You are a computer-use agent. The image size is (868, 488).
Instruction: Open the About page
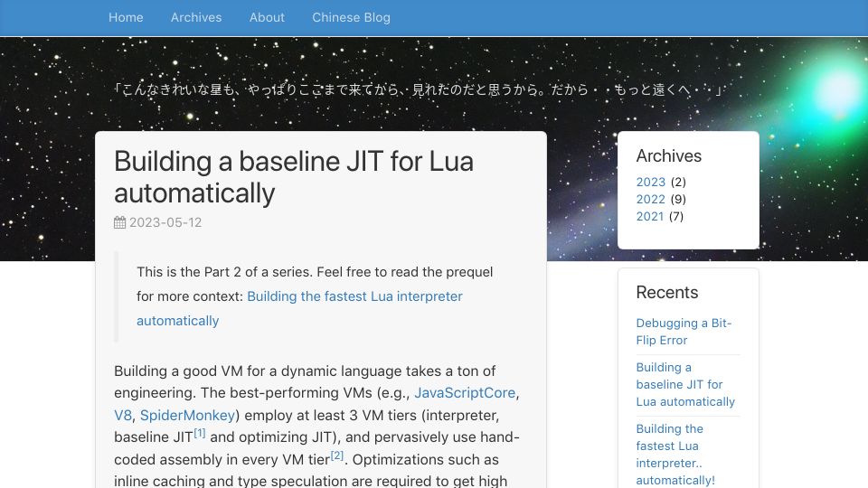[x=267, y=18]
